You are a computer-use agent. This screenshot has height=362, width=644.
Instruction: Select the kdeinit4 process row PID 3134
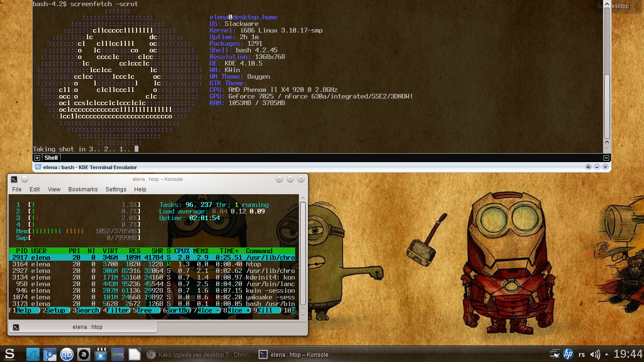pyautogui.click(x=152, y=277)
